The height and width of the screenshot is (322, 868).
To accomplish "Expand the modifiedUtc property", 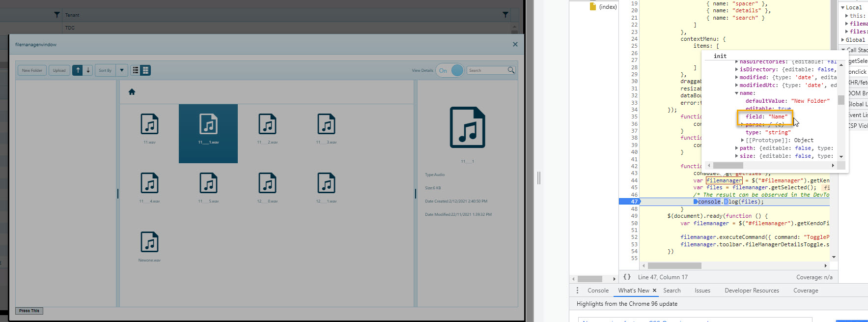I will pyautogui.click(x=736, y=85).
